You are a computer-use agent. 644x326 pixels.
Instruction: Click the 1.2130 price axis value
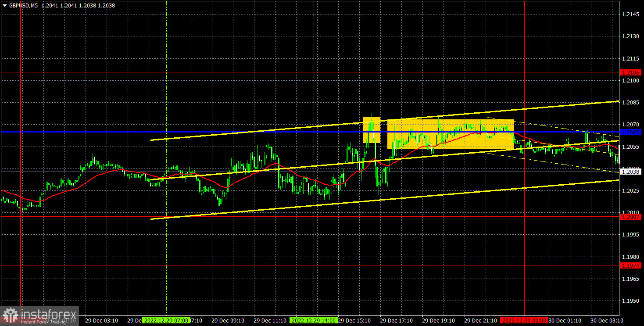click(630, 36)
